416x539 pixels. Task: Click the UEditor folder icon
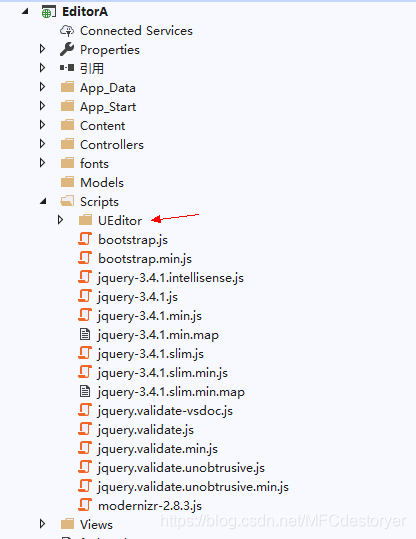(85, 220)
